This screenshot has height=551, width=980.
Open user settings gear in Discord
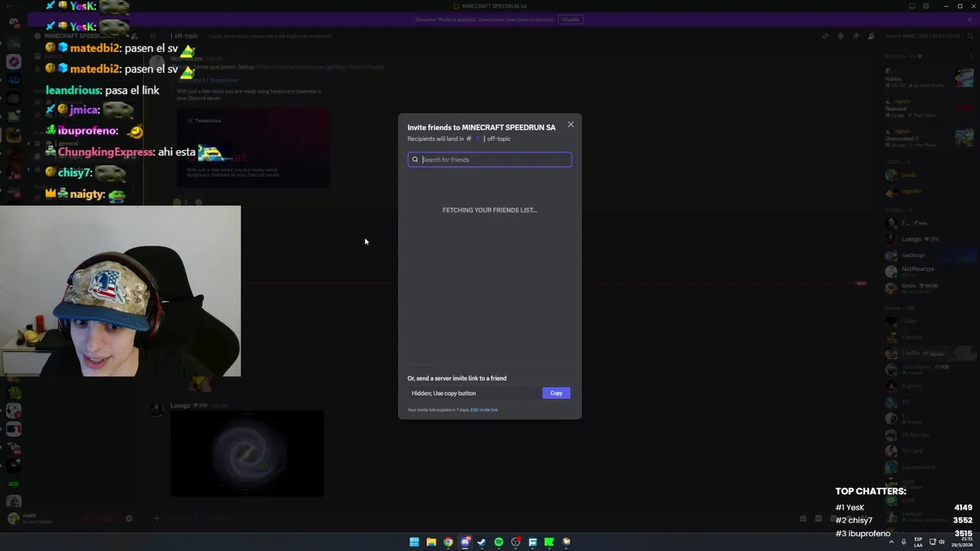click(x=129, y=518)
